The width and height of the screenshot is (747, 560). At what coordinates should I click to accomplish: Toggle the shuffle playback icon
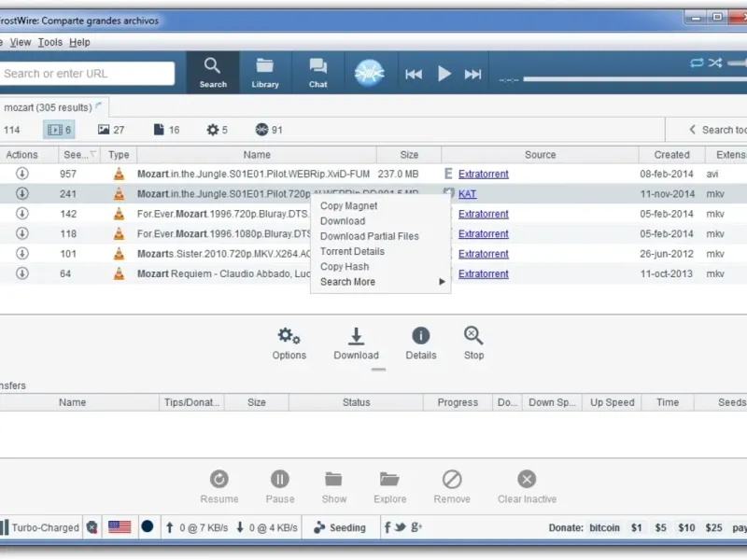(715, 63)
